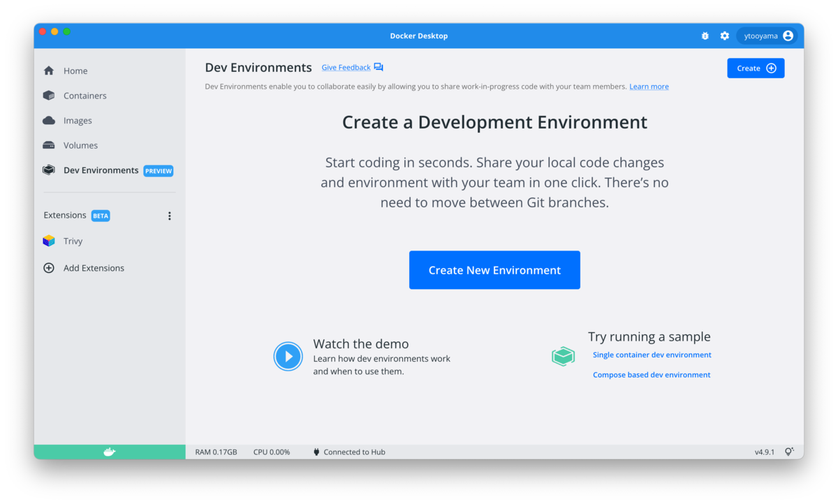Open Settings gear icon
The height and width of the screenshot is (504, 838).
tap(725, 36)
